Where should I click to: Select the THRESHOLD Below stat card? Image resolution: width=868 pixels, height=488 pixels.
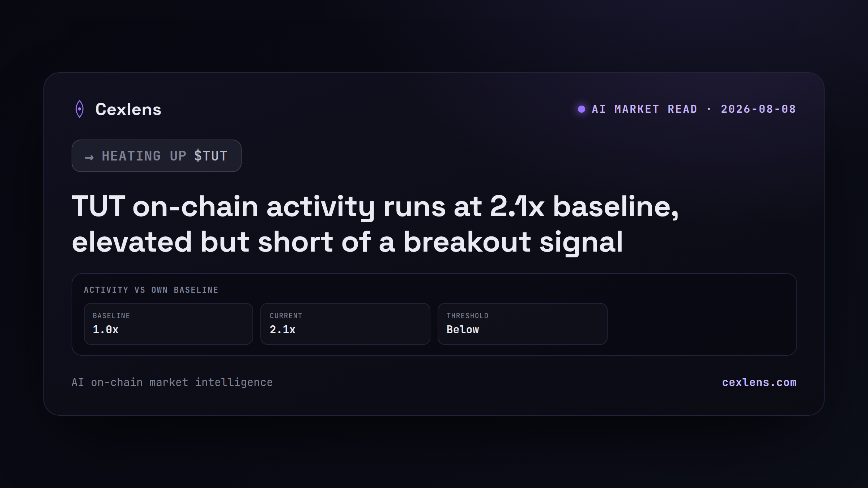point(522,324)
